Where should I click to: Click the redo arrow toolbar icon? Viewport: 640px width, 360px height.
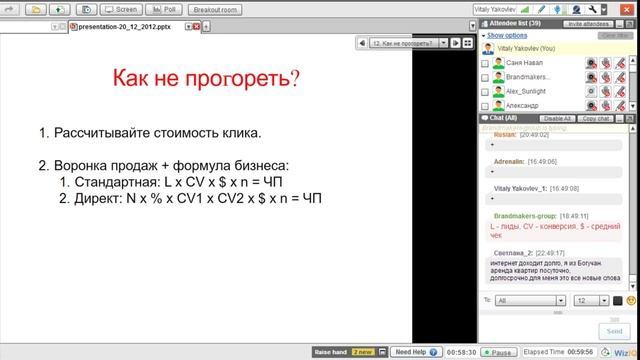tap(10, 9)
